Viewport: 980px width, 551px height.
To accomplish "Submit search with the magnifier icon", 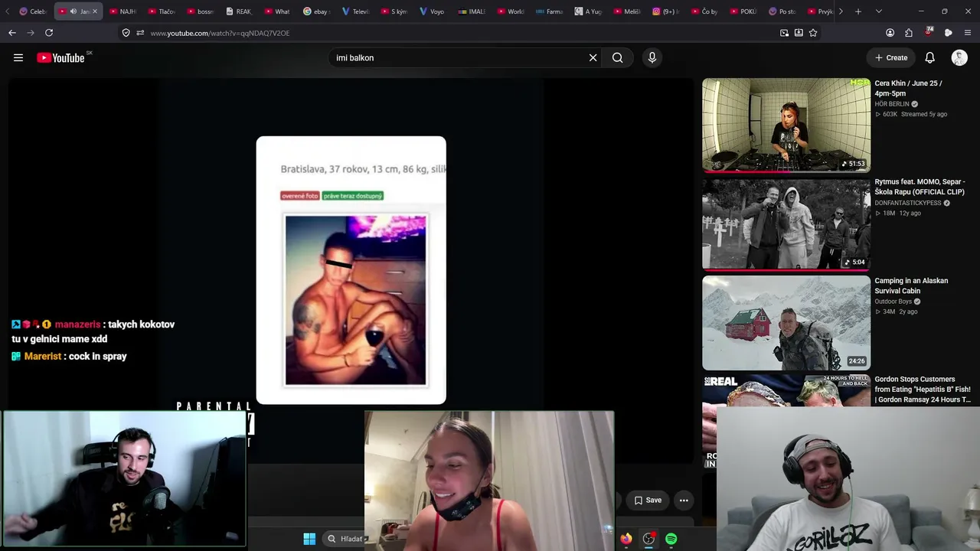I will coord(618,57).
